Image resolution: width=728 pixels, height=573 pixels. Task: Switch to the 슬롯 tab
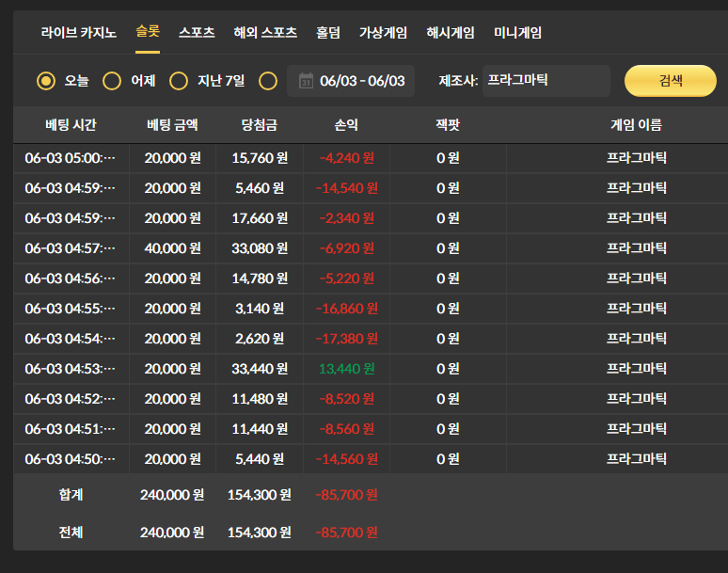148,32
